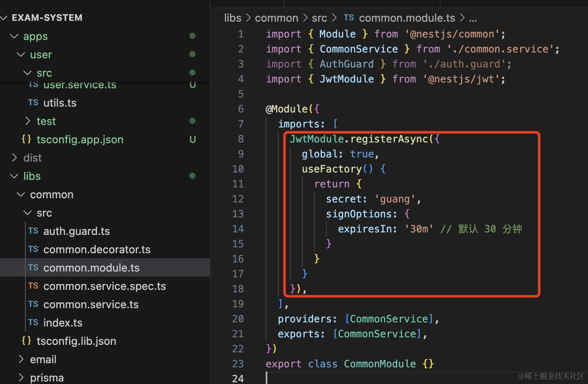The width and height of the screenshot is (588, 384).
Task: Select the common.module.ts file in tree
Action: pos(91,268)
